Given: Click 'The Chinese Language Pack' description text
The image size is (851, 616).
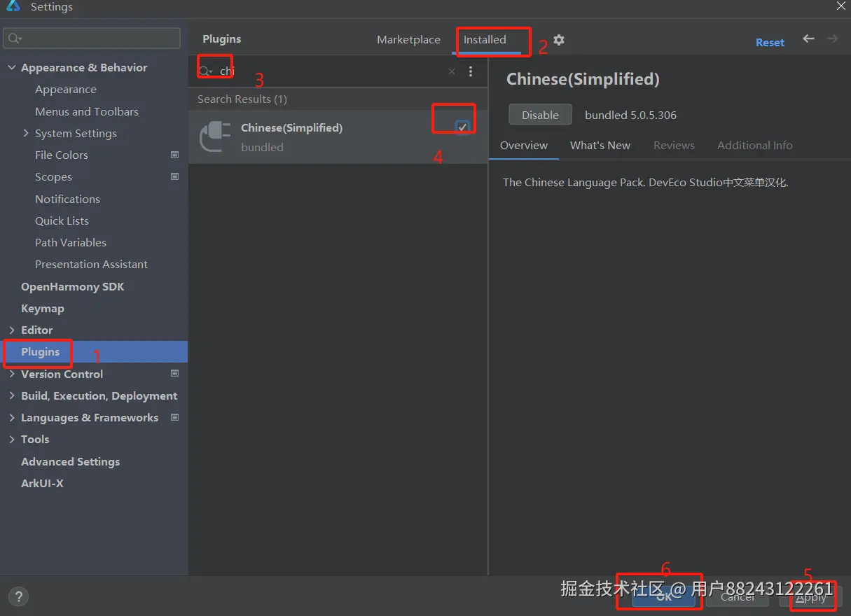Looking at the screenshot, I should [646, 183].
